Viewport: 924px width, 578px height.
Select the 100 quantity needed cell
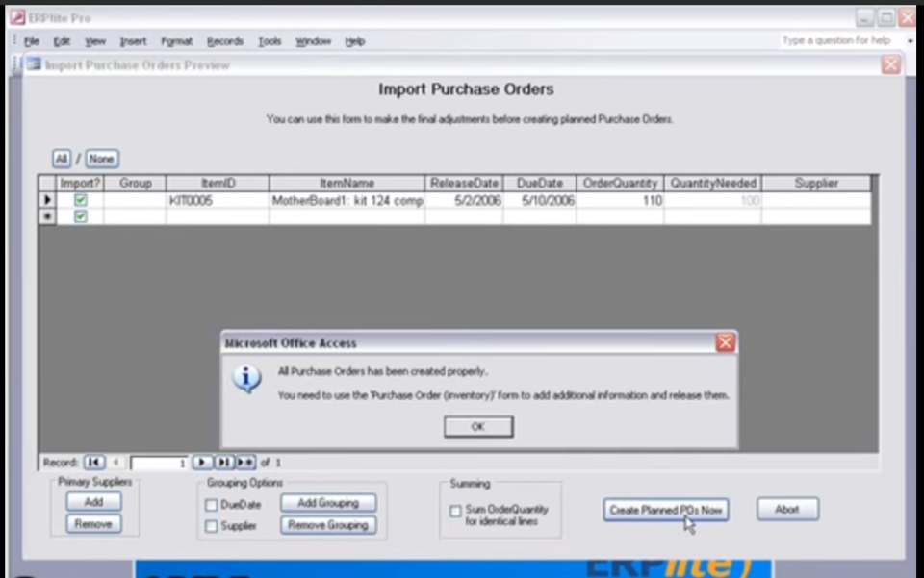713,201
